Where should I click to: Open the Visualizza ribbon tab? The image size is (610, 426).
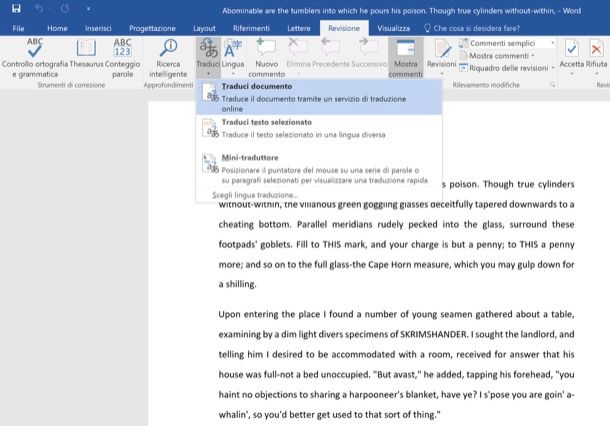tap(393, 28)
